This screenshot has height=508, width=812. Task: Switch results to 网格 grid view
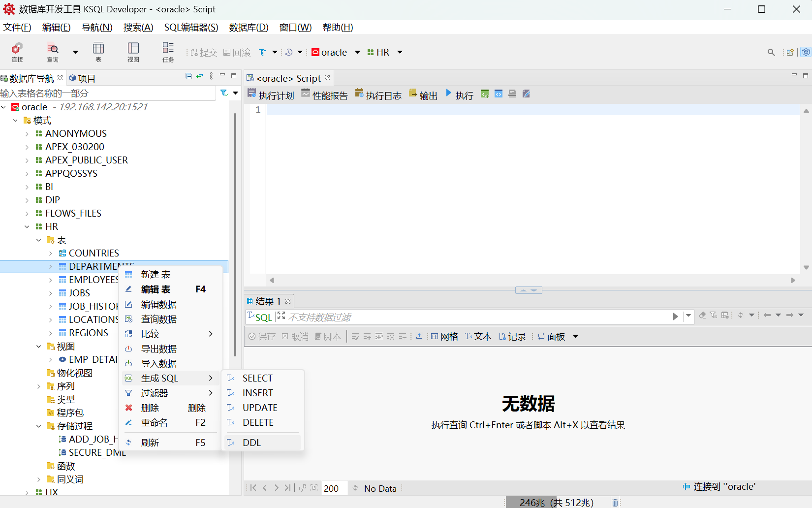444,337
